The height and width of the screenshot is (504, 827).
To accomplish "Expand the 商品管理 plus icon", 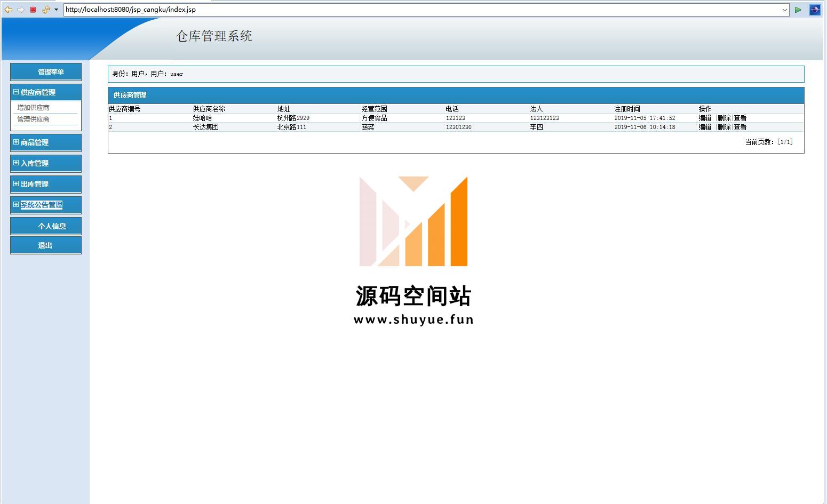I will (16, 142).
